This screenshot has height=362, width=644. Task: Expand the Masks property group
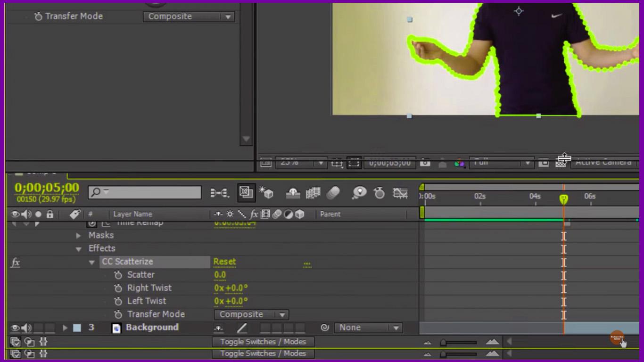click(79, 235)
